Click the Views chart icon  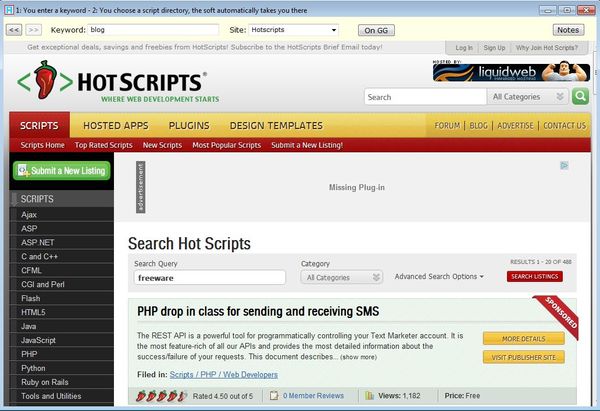point(369,396)
